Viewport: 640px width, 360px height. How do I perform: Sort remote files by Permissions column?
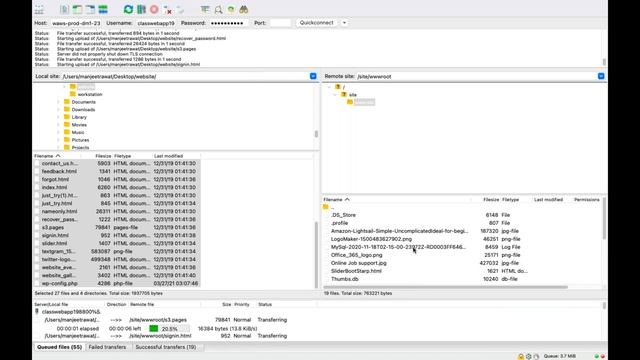tap(587, 200)
